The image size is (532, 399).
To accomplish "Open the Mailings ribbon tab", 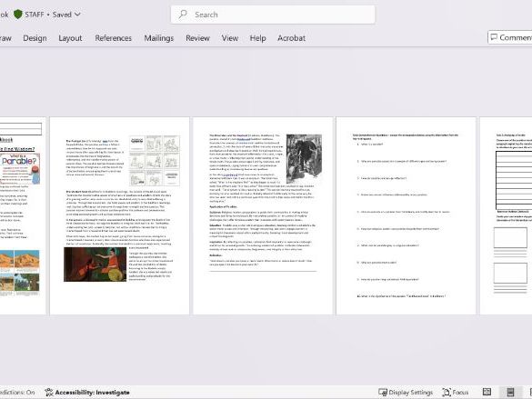I will [159, 38].
